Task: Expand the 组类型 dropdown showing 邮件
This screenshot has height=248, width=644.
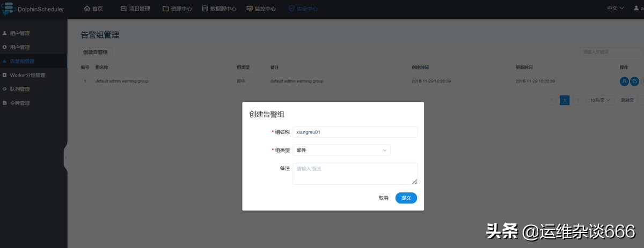Action: pos(341,151)
